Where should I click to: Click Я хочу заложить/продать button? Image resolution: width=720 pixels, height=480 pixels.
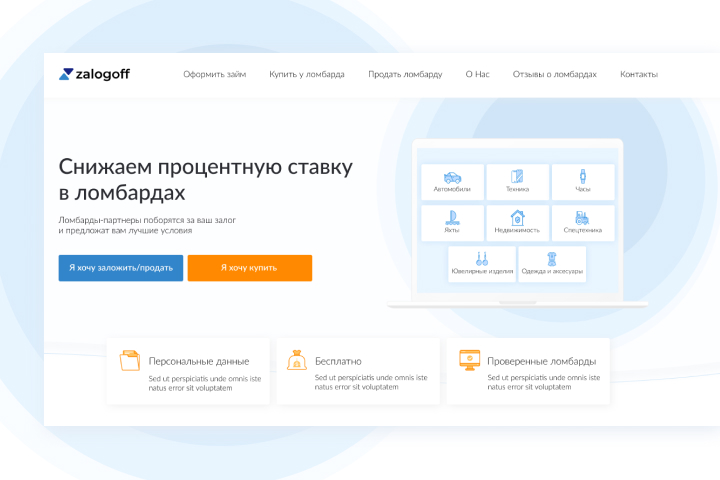tap(121, 268)
